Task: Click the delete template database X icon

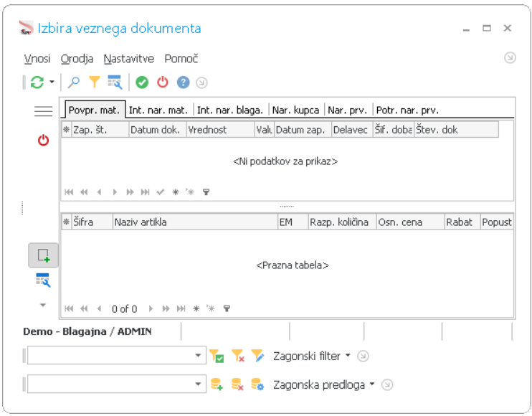Action: pyautogui.click(x=237, y=384)
